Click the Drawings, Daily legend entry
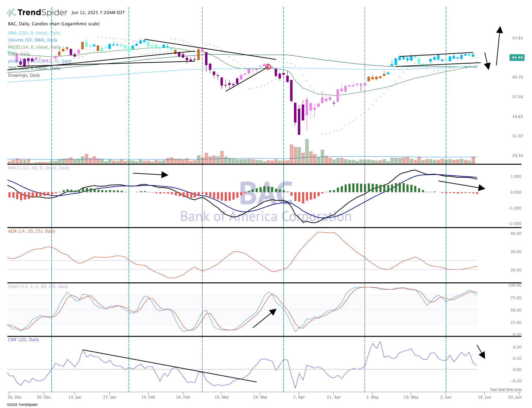The image size is (532, 408). tap(24, 75)
